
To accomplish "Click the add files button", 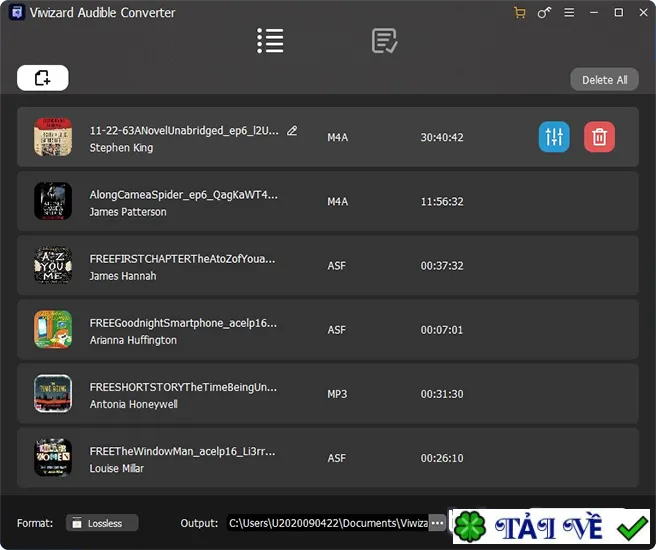I will (x=43, y=78).
